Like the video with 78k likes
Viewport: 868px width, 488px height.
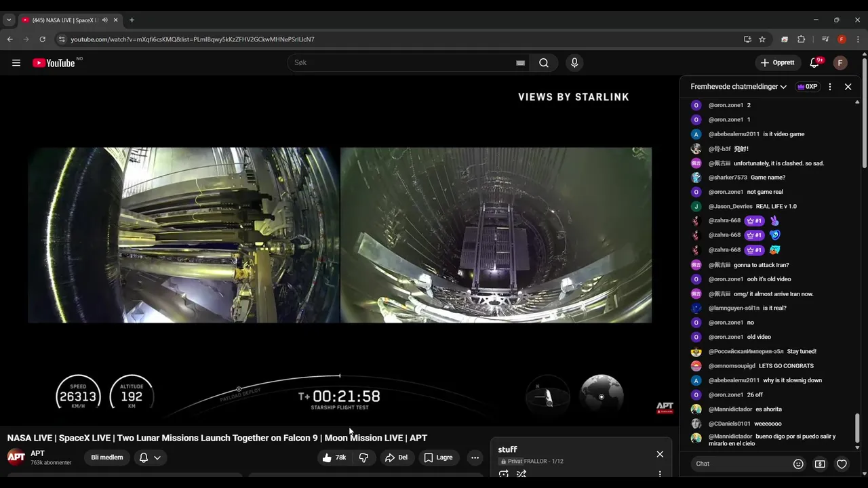point(335,457)
